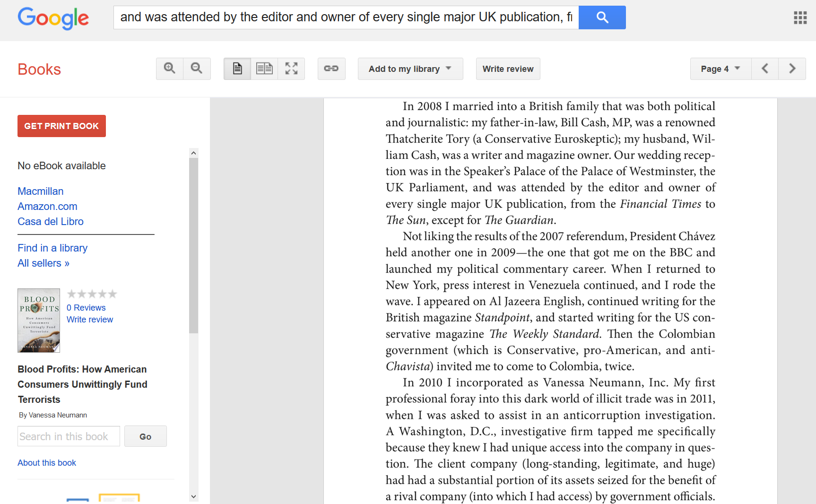816x504 pixels.
Task: Click the Blood Profits cover thumbnail
Action: click(39, 321)
